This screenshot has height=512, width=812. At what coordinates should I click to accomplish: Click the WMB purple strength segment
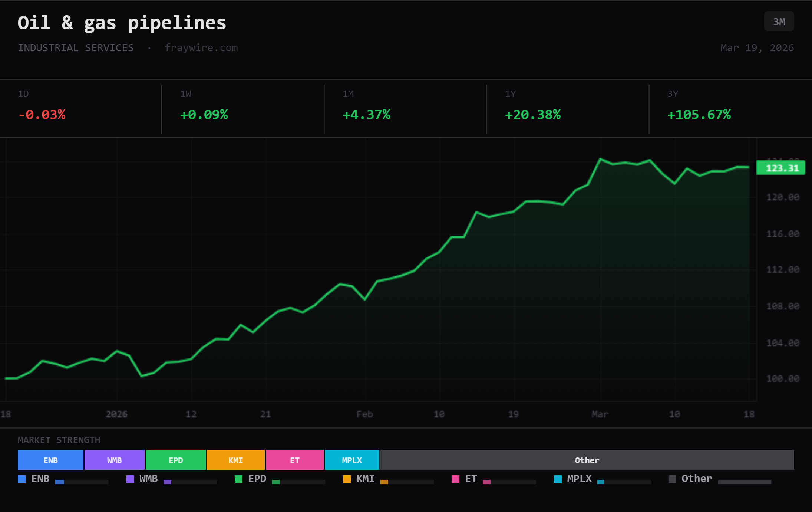click(115, 460)
